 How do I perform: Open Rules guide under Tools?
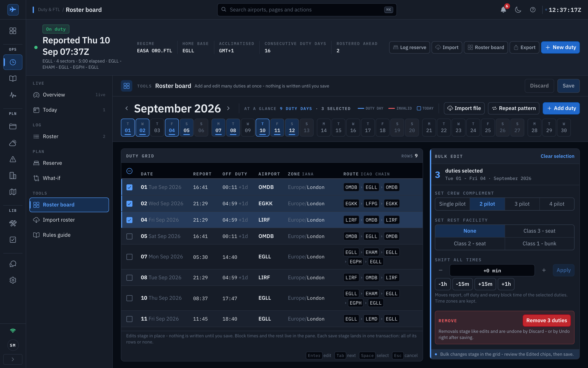69,235
